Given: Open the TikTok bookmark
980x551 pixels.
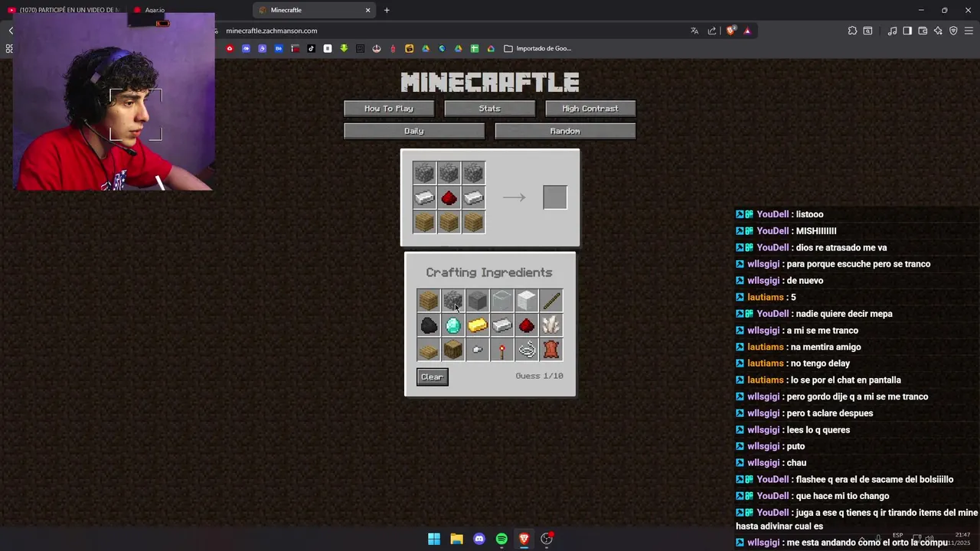Looking at the screenshot, I should [x=311, y=48].
